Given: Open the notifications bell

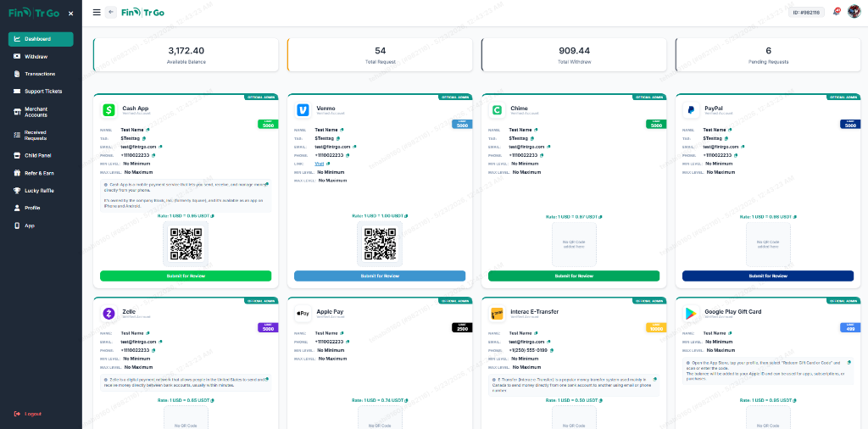Looking at the screenshot, I should tap(836, 12).
